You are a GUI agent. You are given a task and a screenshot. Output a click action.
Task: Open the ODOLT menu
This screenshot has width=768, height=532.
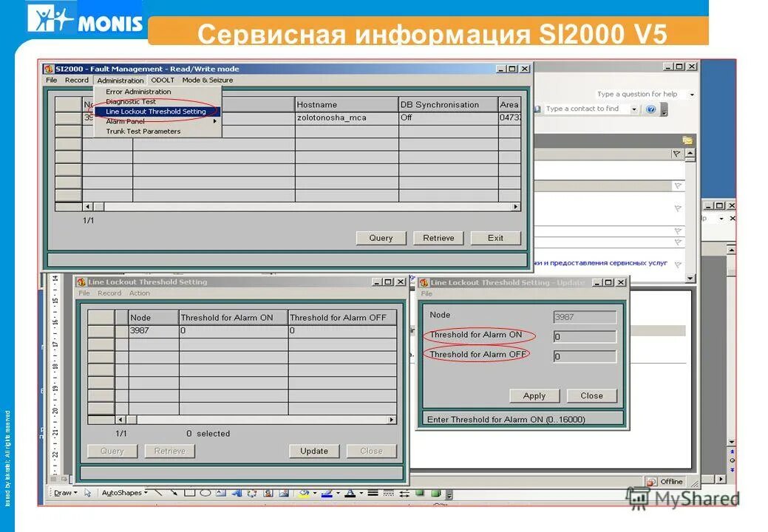[x=163, y=81]
